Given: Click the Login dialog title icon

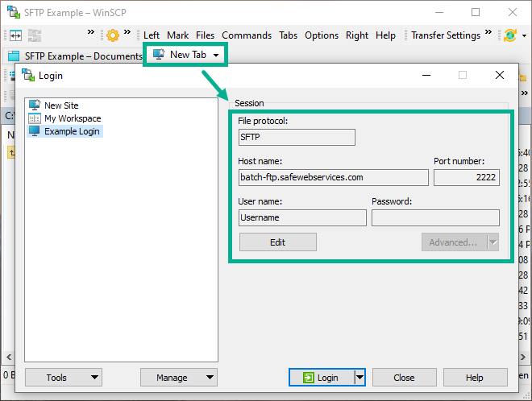Looking at the screenshot, I should coord(28,75).
